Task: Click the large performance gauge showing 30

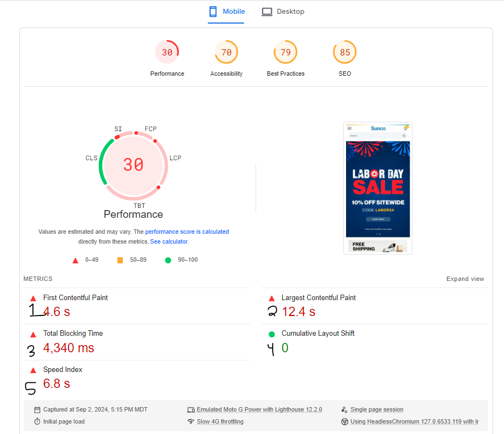Action: [133, 165]
